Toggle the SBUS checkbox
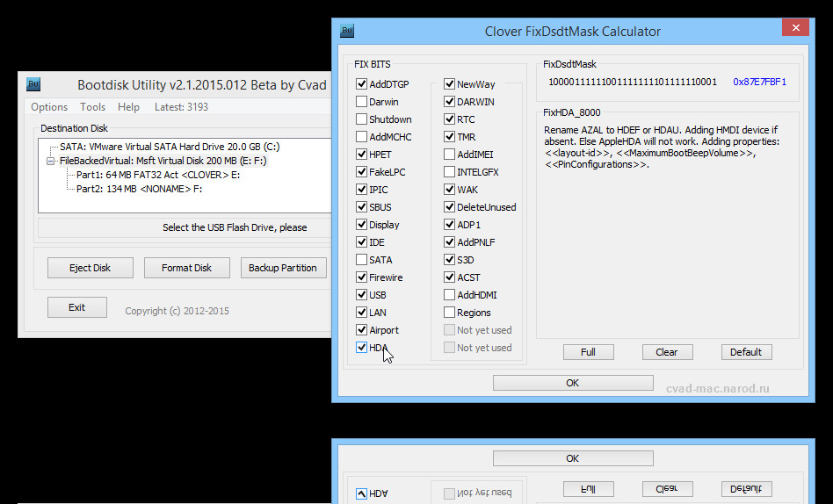Image resolution: width=833 pixels, height=504 pixels. 361,207
